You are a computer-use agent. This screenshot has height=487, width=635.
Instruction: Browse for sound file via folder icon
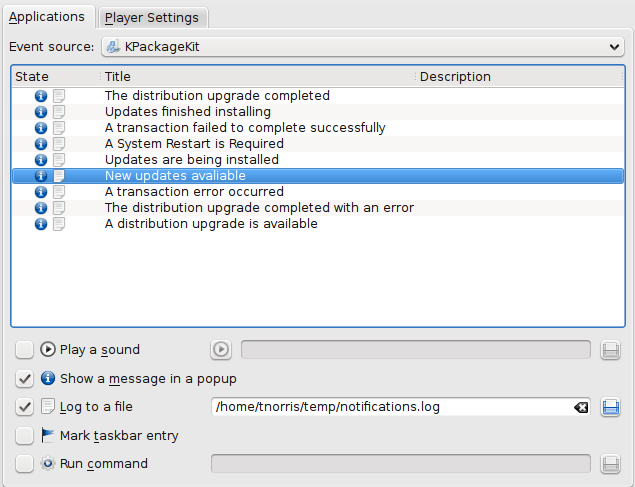pos(610,349)
